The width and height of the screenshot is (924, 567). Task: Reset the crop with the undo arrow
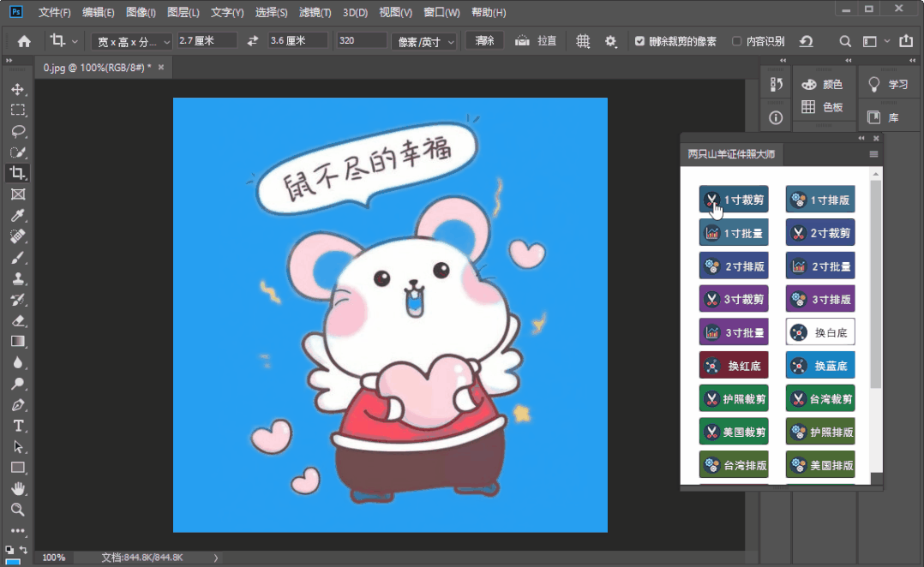pos(806,41)
